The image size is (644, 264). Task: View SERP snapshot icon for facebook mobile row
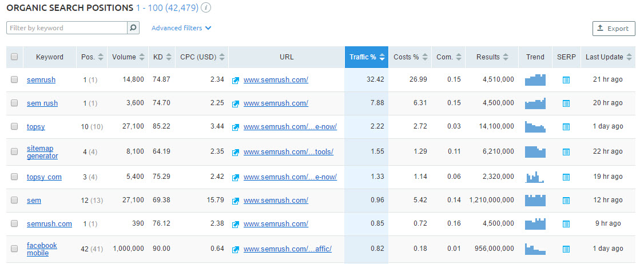click(566, 249)
